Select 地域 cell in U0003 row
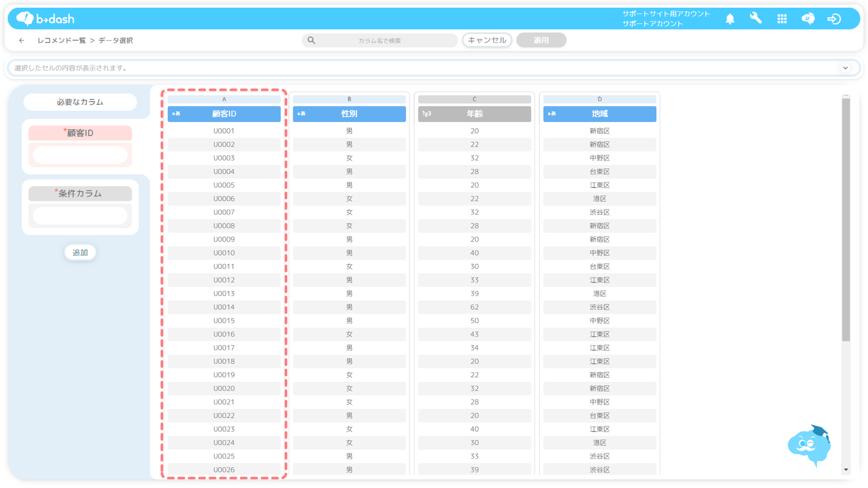The image size is (868, 488). click(x=600, y=158)
